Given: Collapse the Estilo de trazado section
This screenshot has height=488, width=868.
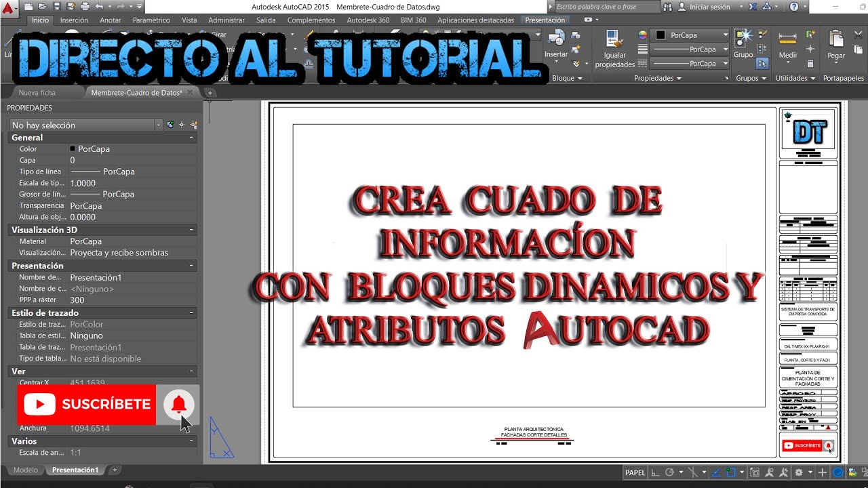Looking at the screenshot, I should (x=193, y=312).
